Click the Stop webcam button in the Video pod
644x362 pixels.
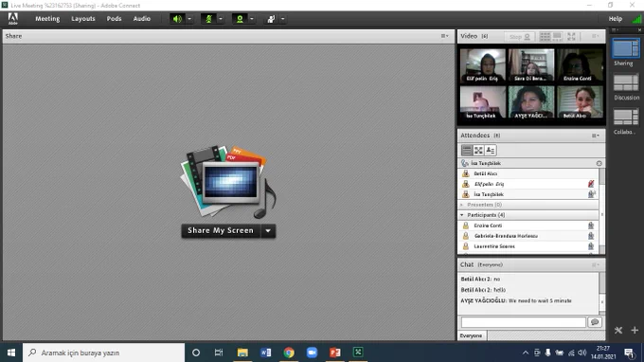[x=520, y=37]
